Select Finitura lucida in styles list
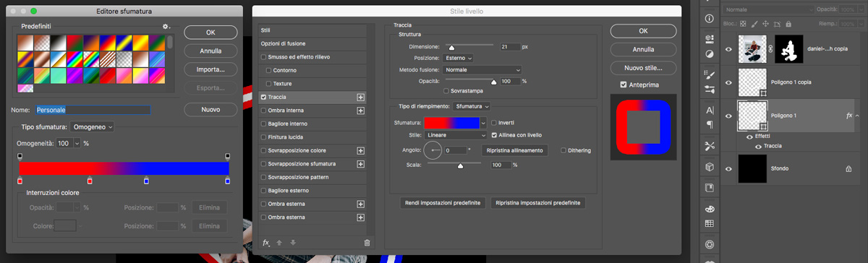Screen dimensions: 868x263 point(313,137)
